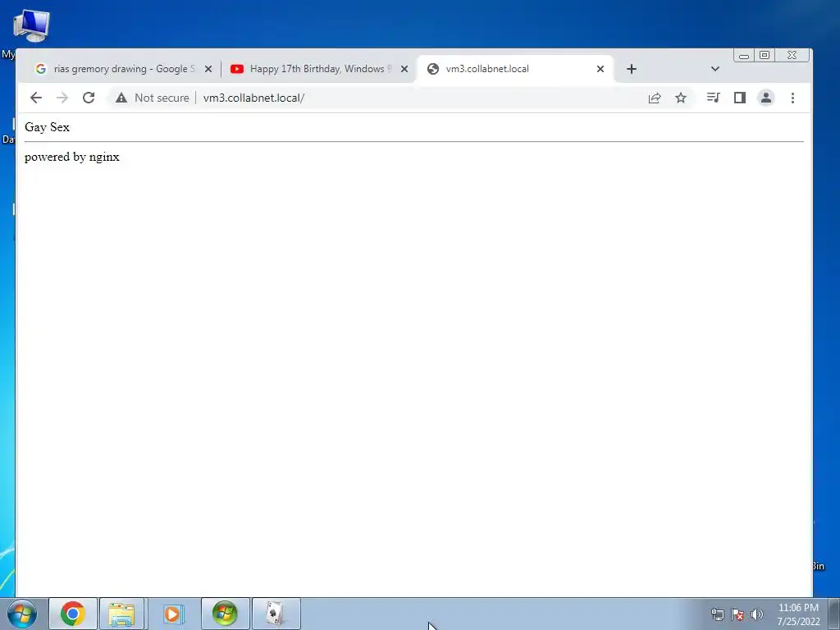Expand the tab search dropdown arrow
This screenshot has height=630, width=840.
pyautogui.click(x=714, y=69)
